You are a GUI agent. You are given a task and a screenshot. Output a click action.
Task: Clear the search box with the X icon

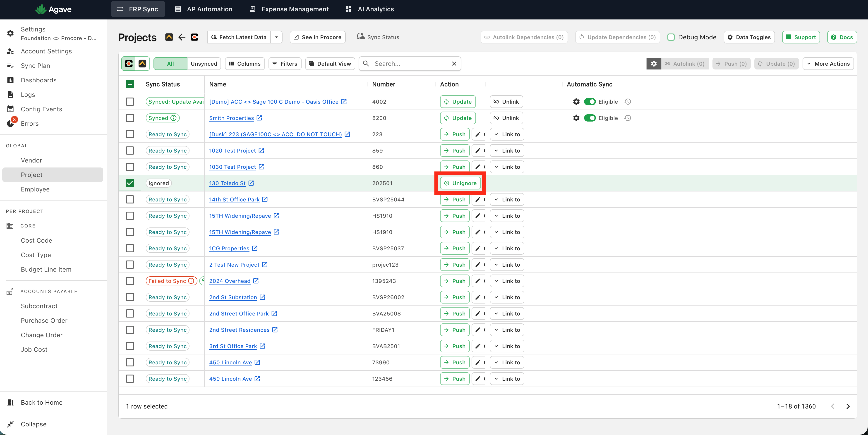pyautogui.click(x=454, y=64)
